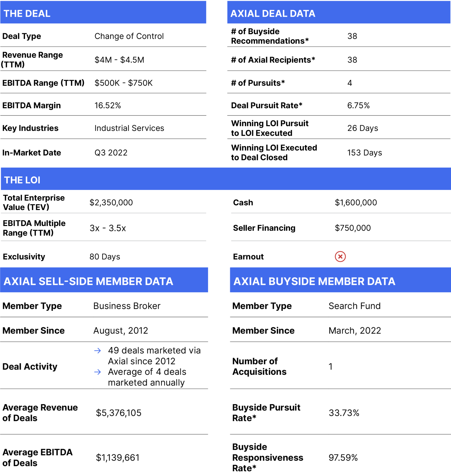This screenshot has height=476, width=451.
Task: Click the '# of Buyside Recommendations*' label
Action: tap(270, 36)
